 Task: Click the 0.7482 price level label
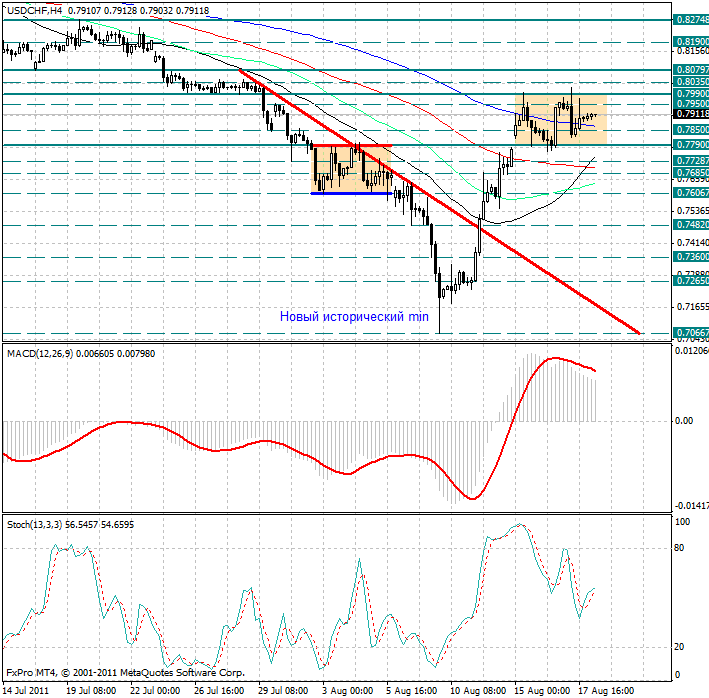(x=691, y=225)
